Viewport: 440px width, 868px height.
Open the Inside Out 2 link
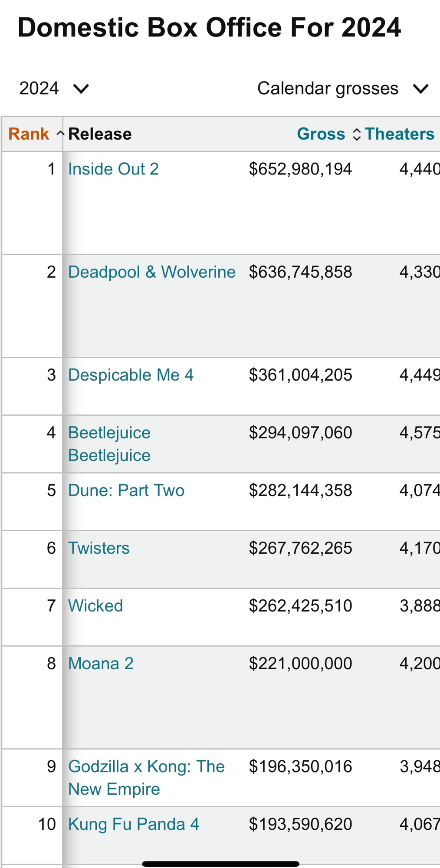pyautogui.click(x=113, y=169)
